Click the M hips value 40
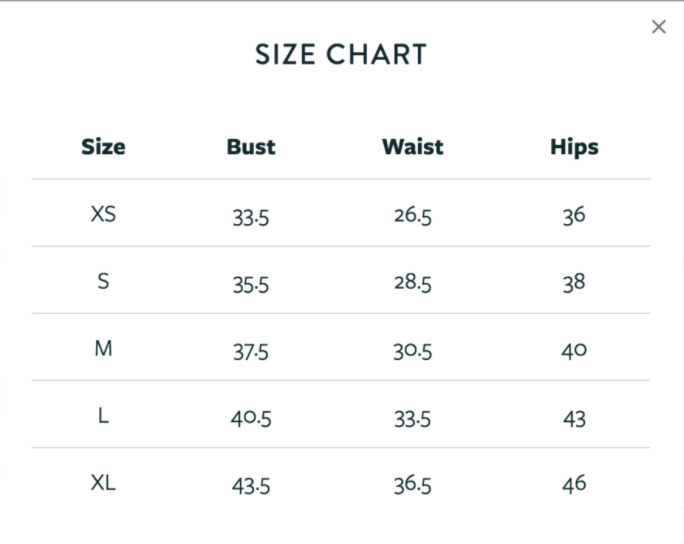Screen dimensions: 684x544 (x=574, y=350)
